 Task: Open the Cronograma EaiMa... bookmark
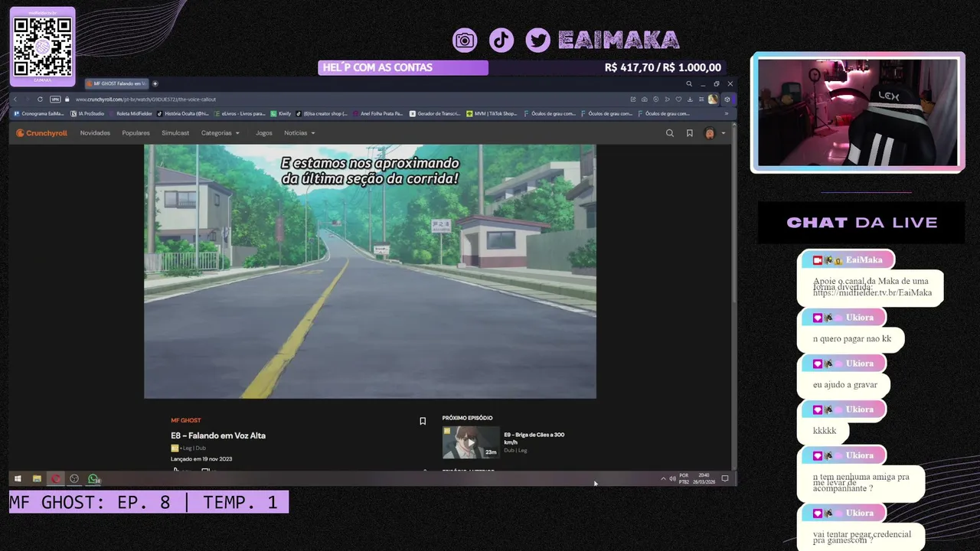(x=39, y=113)
